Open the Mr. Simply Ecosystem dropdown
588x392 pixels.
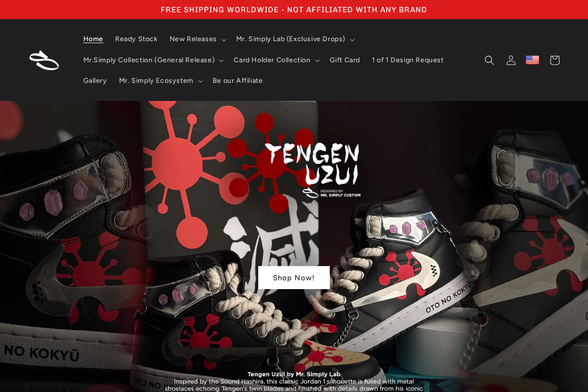tap(160, 80)
